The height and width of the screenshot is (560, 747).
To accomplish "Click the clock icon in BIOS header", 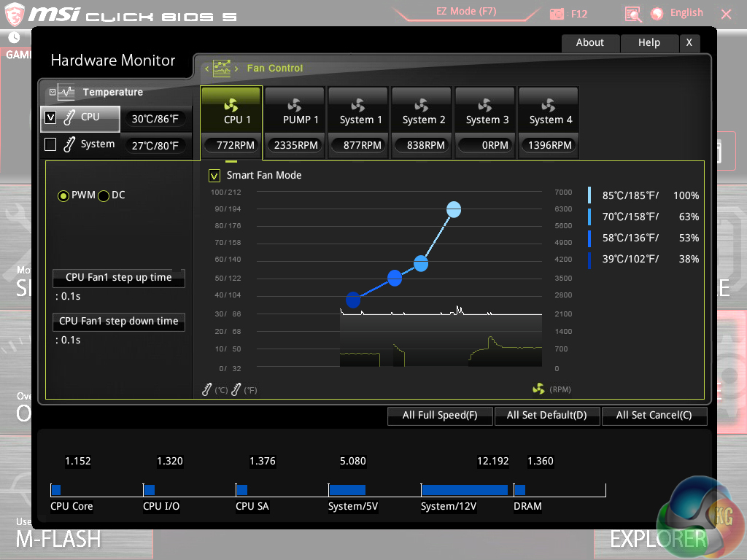I will [15, 37].
